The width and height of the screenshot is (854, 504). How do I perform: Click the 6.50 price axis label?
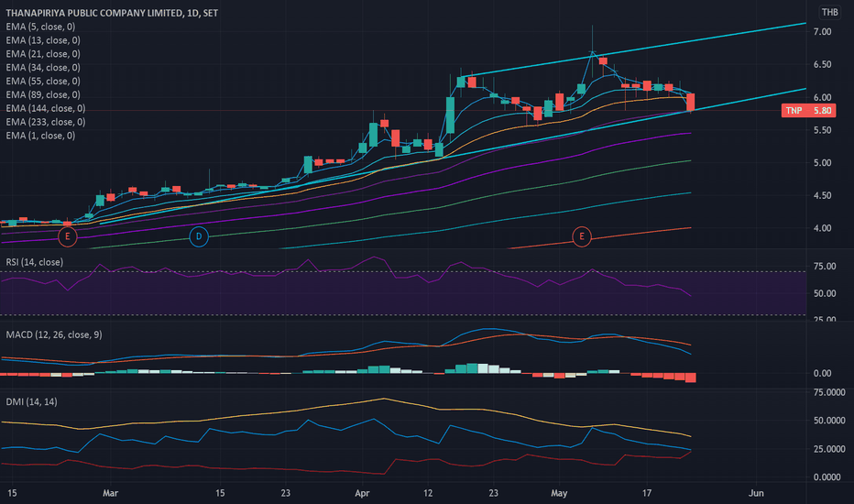coord(823,64)
